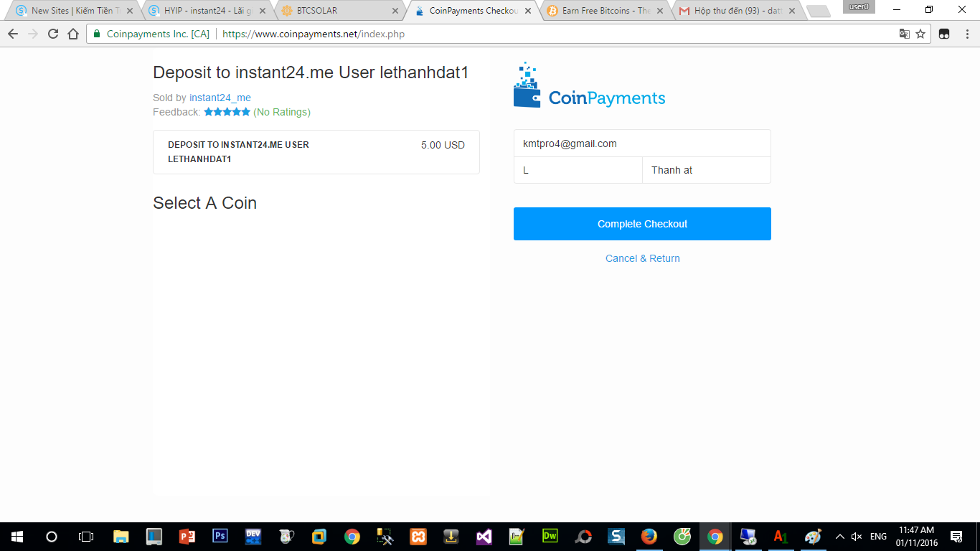
Task: Open PowerPoint from the taskbar
Action: pos(187,537)
